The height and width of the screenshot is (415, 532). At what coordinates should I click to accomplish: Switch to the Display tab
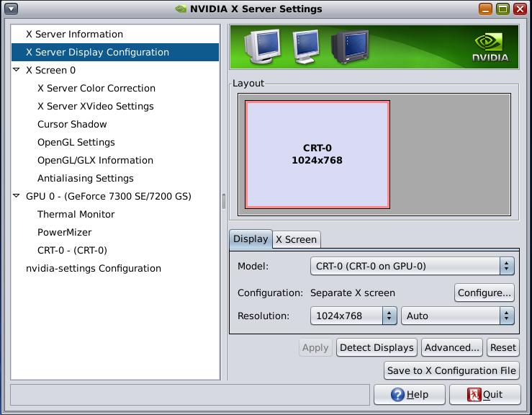[251, 238]
